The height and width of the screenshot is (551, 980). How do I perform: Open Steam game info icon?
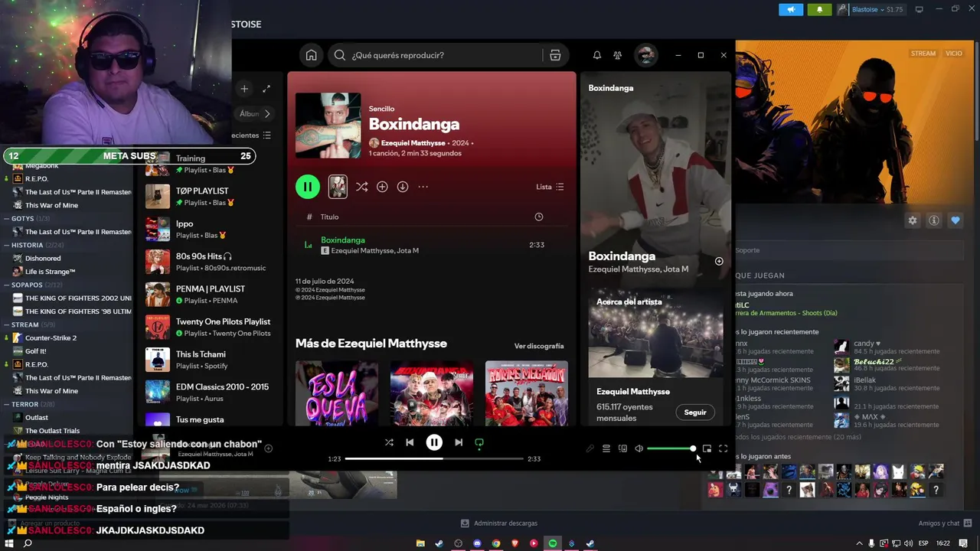click(934, 220)
